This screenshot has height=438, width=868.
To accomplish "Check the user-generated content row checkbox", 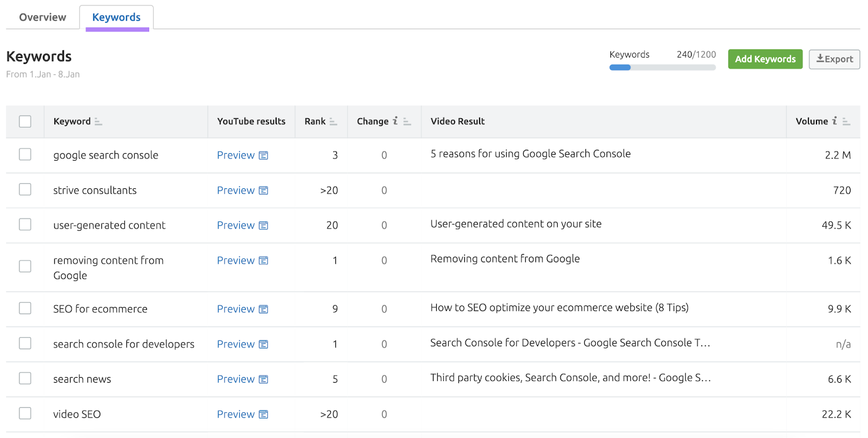I will (x=25, y=225).
